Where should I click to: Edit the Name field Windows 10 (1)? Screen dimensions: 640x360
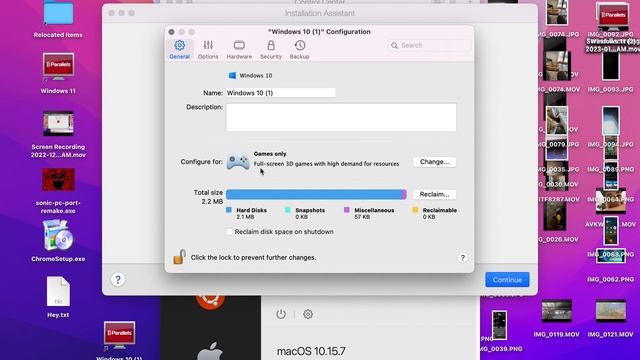click(x=281, y=93)
